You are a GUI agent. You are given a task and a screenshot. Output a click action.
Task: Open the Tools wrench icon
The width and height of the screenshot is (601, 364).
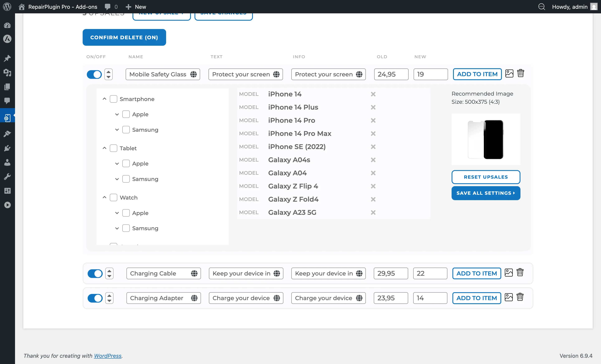pos(7,176)
